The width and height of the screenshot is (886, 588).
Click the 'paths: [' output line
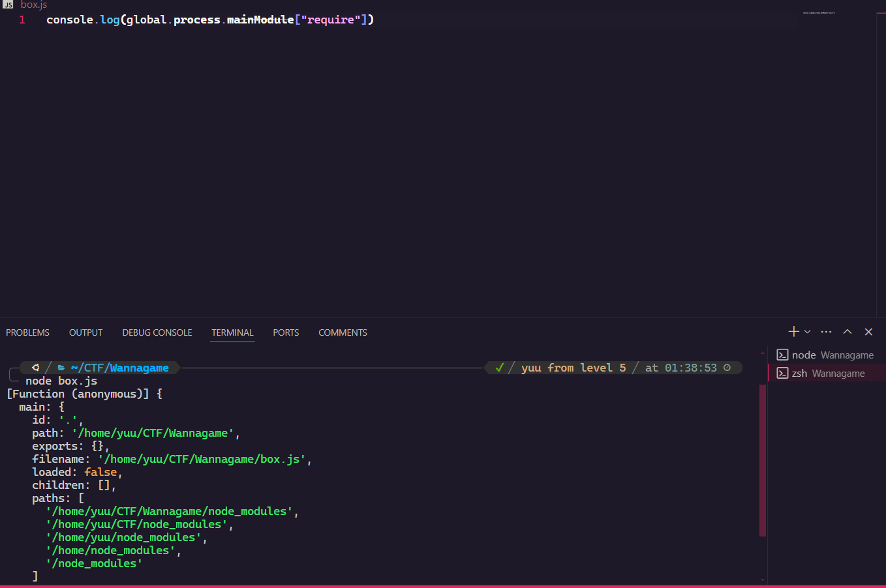point(58,498)
